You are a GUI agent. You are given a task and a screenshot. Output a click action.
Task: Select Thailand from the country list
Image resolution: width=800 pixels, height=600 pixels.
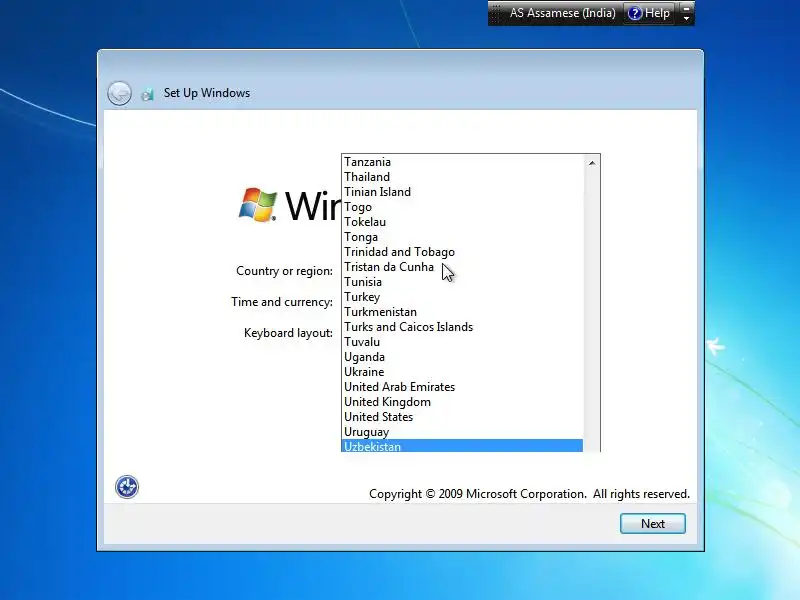tap(462, 177)
